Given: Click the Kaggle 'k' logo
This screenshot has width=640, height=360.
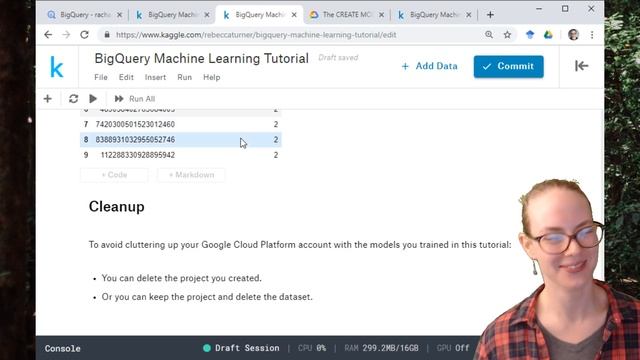Looking at the screenshot, I should coord(57,67).
